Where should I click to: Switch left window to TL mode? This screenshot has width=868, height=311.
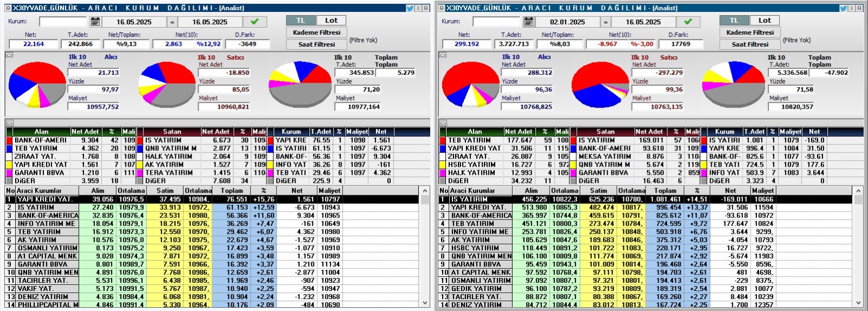(301, 21)
